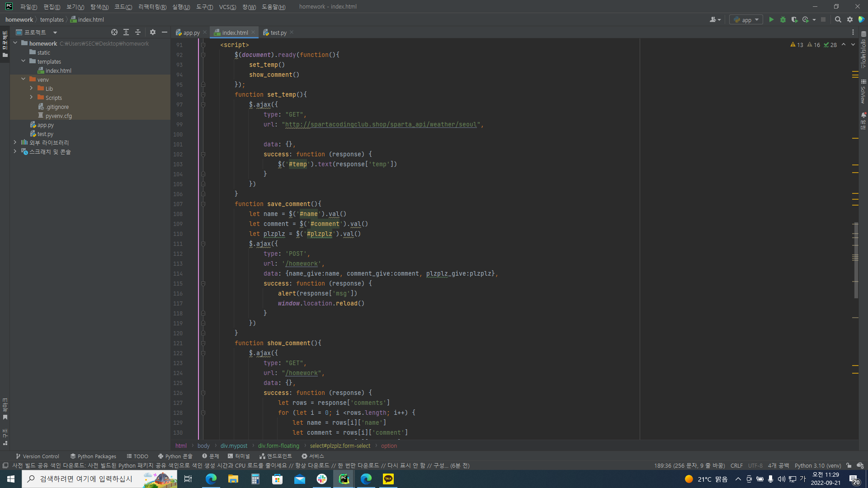The height and width of the screenshot is (488, 868).
Task: Expand the external libraries node
Action: (15, 142)
